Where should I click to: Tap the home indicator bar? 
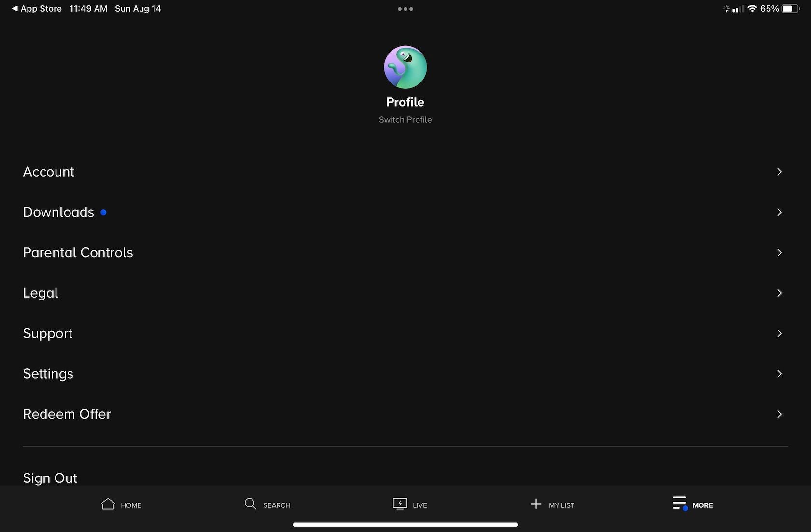tap(405, 525)
